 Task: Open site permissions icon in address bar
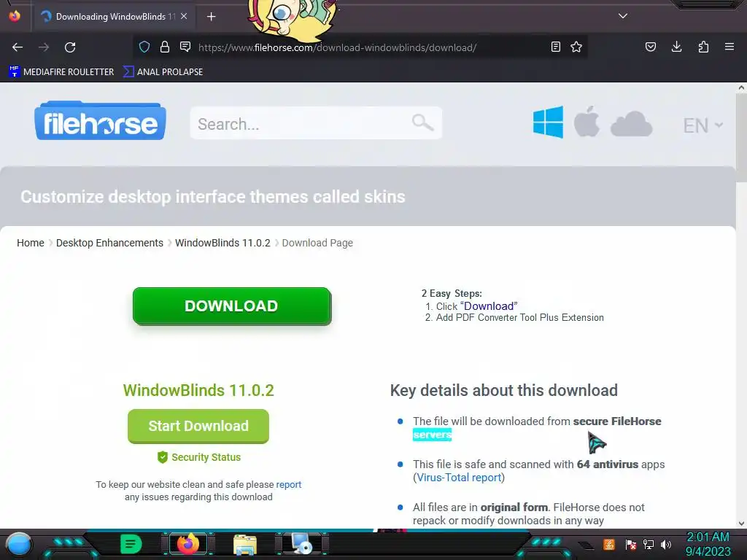[x=185, y=47]
